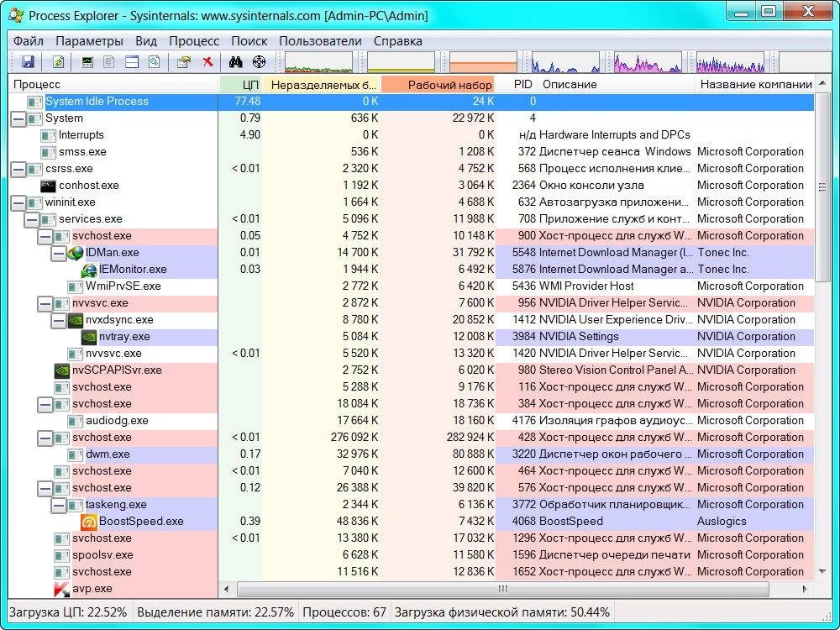Open process Properties toolbar icon

(x=184, y=62)
